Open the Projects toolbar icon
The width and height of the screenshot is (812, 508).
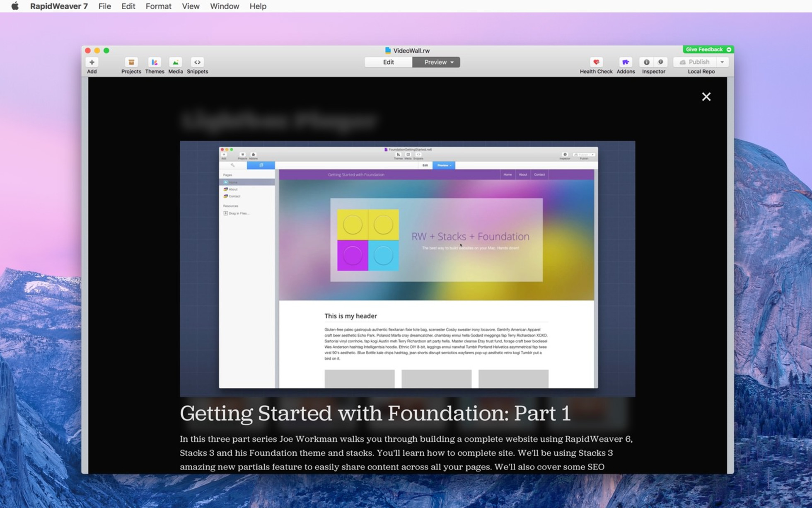click(x=131, y=62)
